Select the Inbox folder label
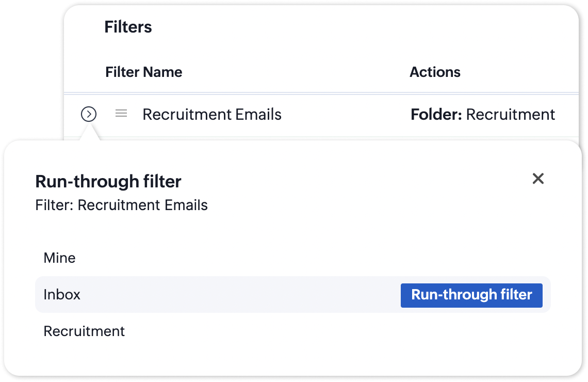588x382 pixels. click(62, 295)
